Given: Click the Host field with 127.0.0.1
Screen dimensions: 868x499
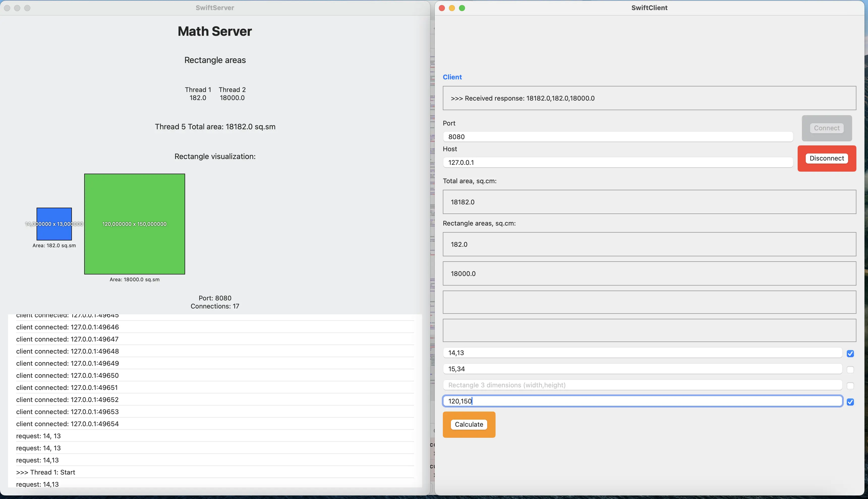Looking at the screenshot, I should (618, 163).
